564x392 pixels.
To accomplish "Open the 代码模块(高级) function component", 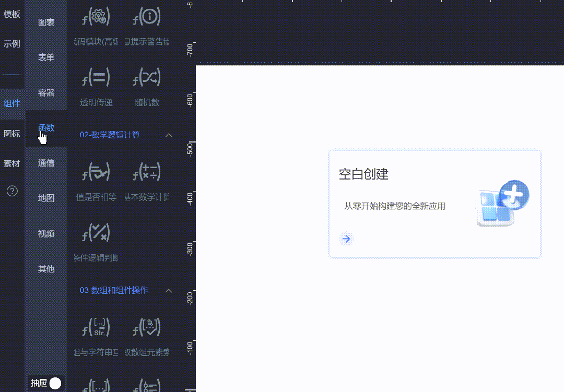I will pos(96,17).
